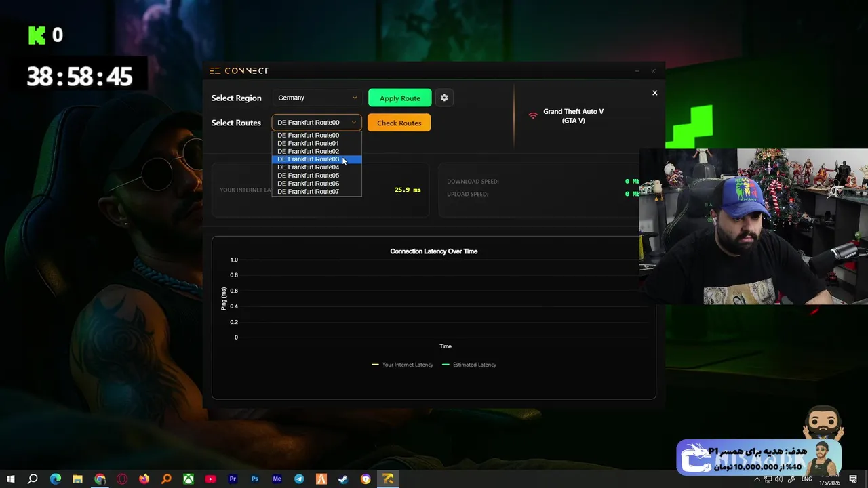
Task: Open File Explorer from the taskbar
Action: point(77,479)
